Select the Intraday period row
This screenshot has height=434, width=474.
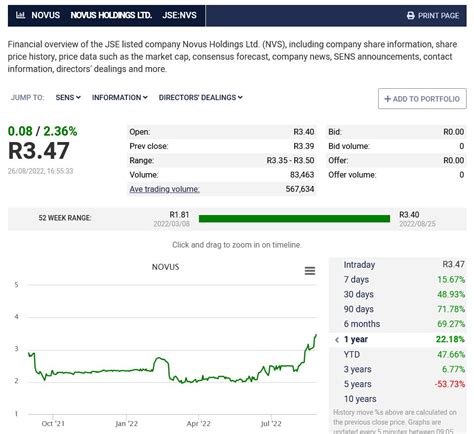coord(397,265)
